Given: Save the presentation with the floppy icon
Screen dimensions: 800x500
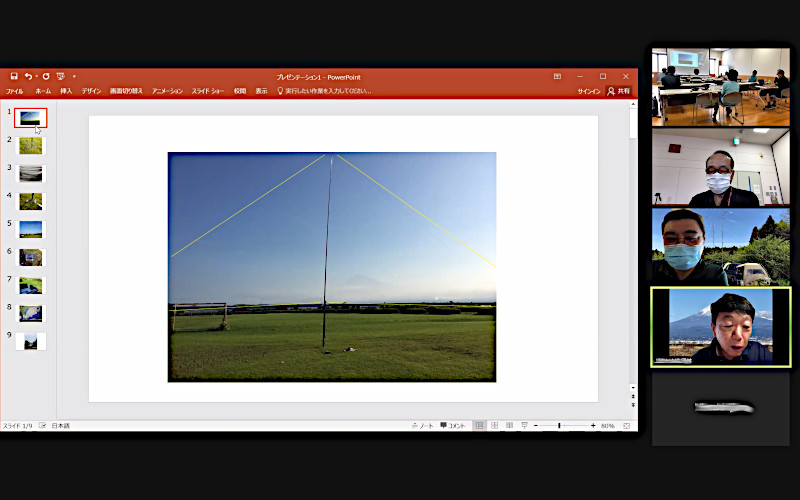Looking at the screenshot, I should click(14, 76).
